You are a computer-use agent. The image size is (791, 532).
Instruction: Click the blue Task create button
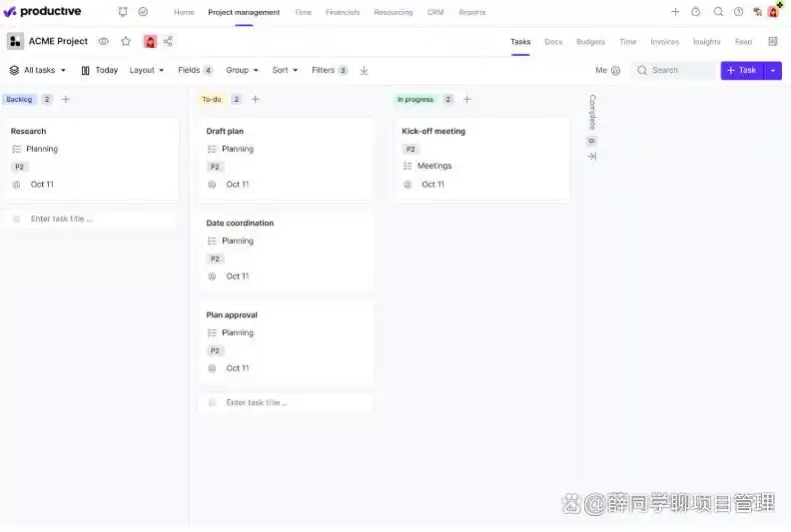coord(743,71)
